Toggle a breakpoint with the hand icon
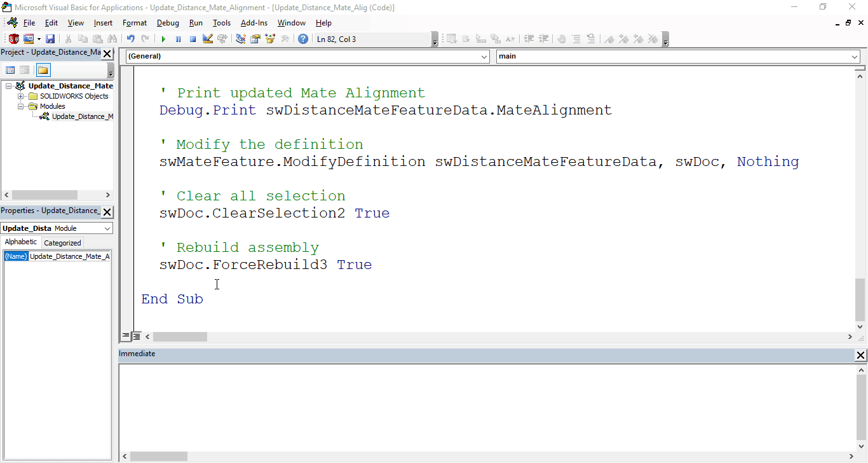Viewport: 868px width, 463px height. point(563,39)
